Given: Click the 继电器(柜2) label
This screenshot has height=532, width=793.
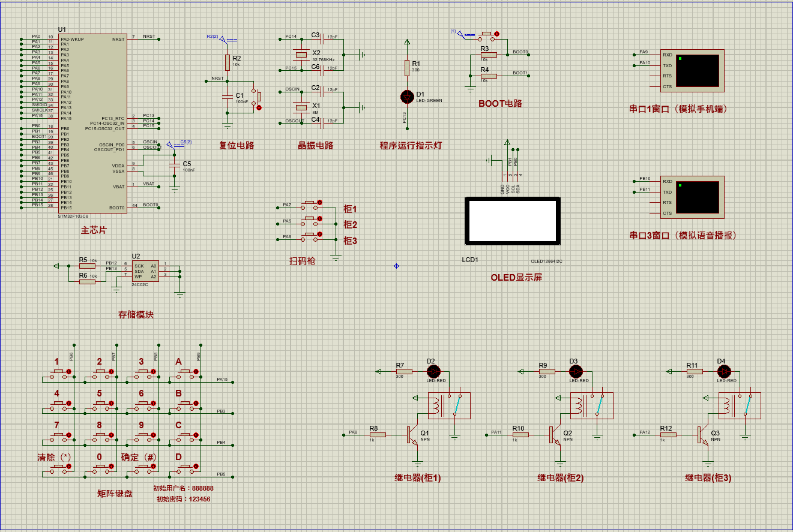Looking at the screenshot, I should 560,478.
